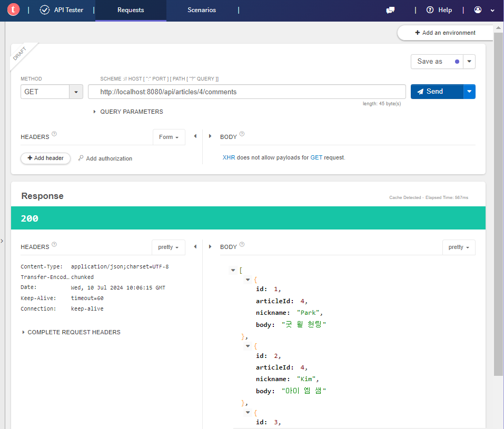
Task: Click the request URL input field
Action: (x=247, y=92)
